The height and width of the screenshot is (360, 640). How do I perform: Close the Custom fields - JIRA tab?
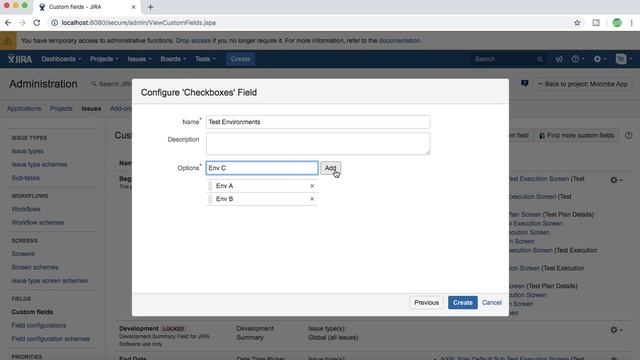click(133, 7)
